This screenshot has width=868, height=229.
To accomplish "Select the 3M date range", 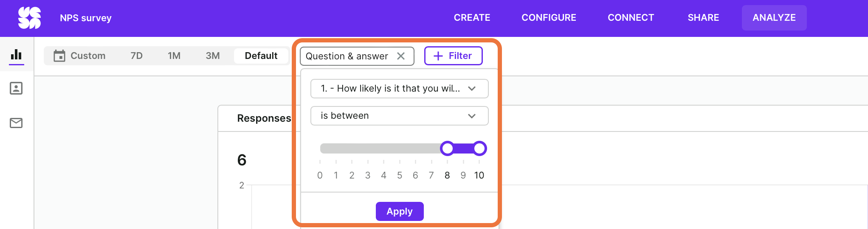I will 213,56.
